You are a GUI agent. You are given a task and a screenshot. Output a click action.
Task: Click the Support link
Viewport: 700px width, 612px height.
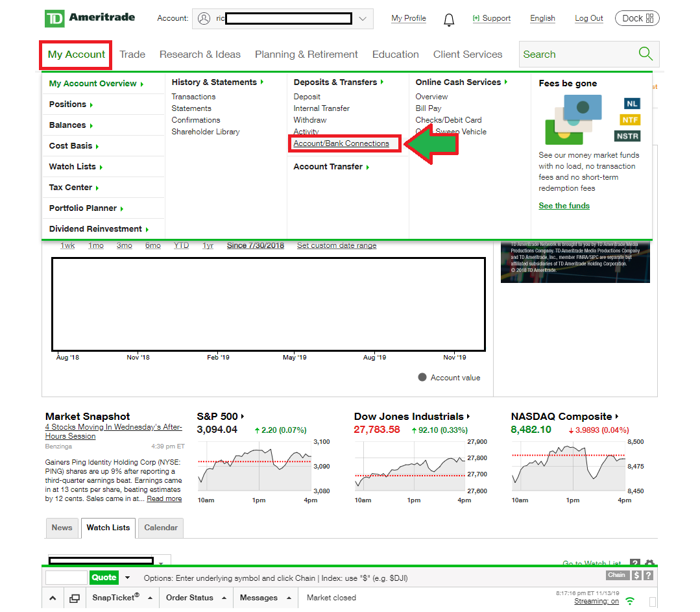(x=492, y=18)
